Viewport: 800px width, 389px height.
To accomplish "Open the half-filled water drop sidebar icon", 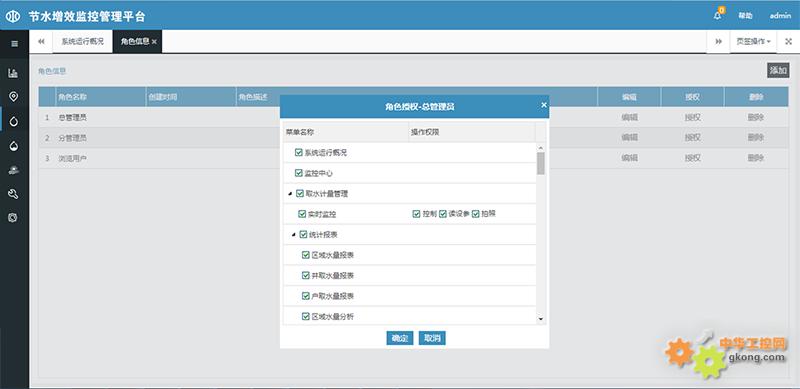I will coord(13,146).
